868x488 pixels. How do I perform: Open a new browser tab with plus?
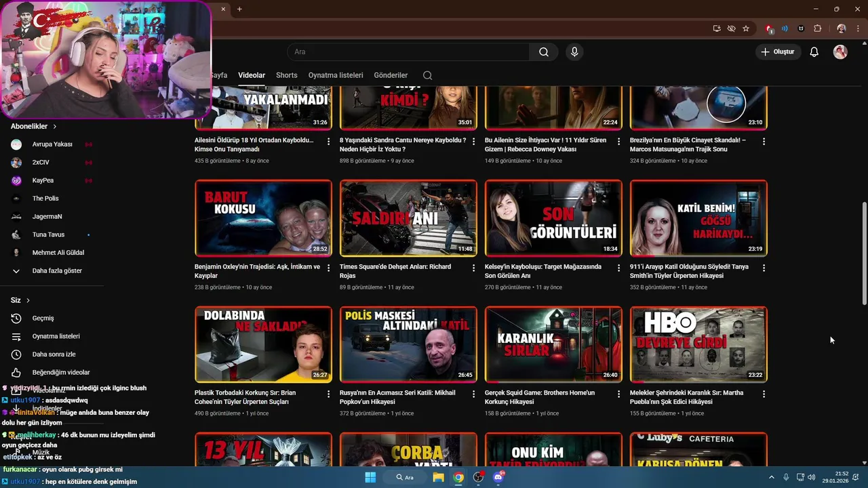(239, 9)
